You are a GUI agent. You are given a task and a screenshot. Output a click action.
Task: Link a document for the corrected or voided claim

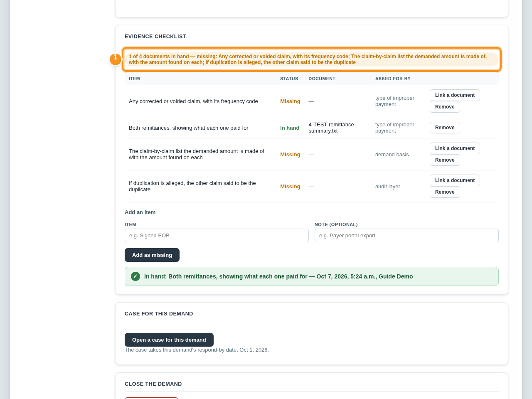[455, 95]
